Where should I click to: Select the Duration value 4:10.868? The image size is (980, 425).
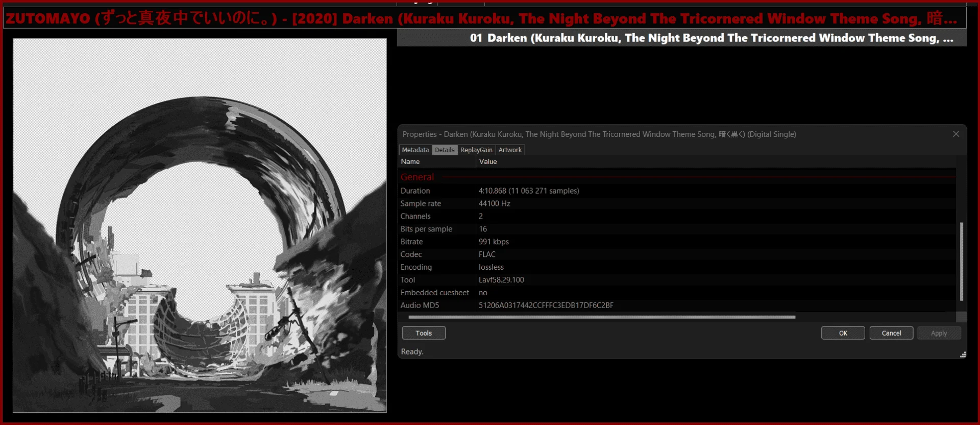[x=529, y=191]
